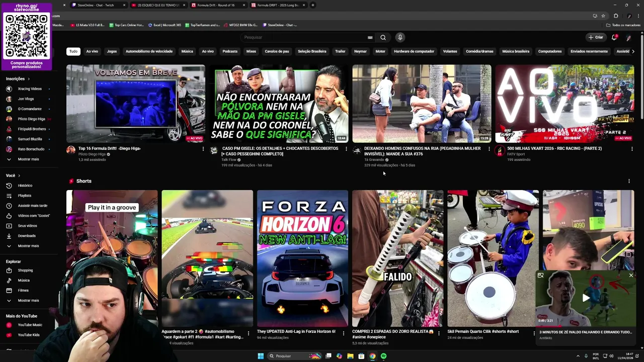This screenshot has width=644, height=362.
Task: Open options menu for Deixando Homens Confusos video
Action: (489, 149)
